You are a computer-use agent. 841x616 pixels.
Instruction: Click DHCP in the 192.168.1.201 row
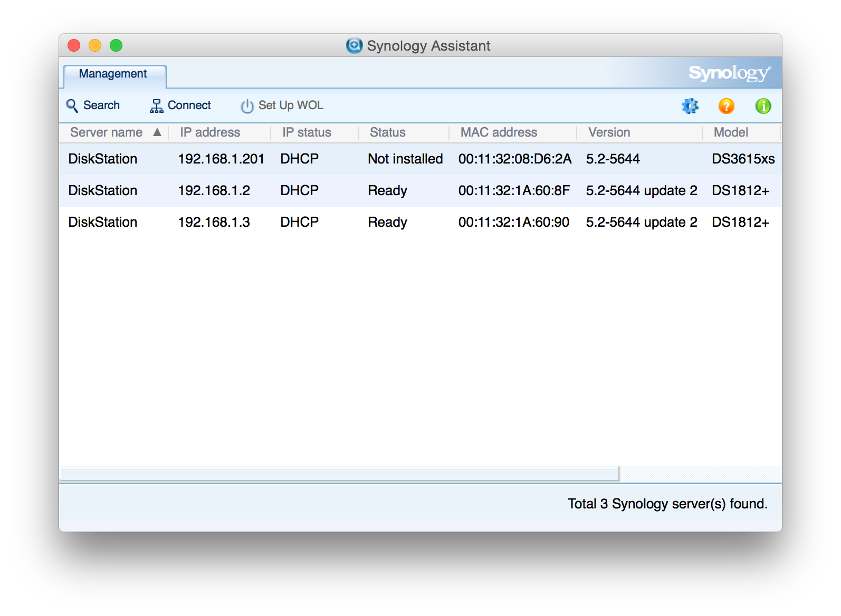click(x=299, y=159)
